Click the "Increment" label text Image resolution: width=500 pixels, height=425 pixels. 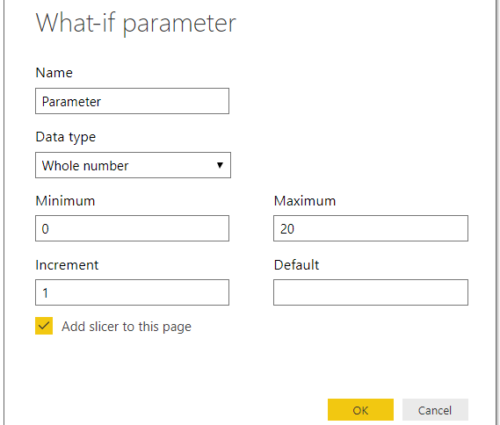point(67,265)
